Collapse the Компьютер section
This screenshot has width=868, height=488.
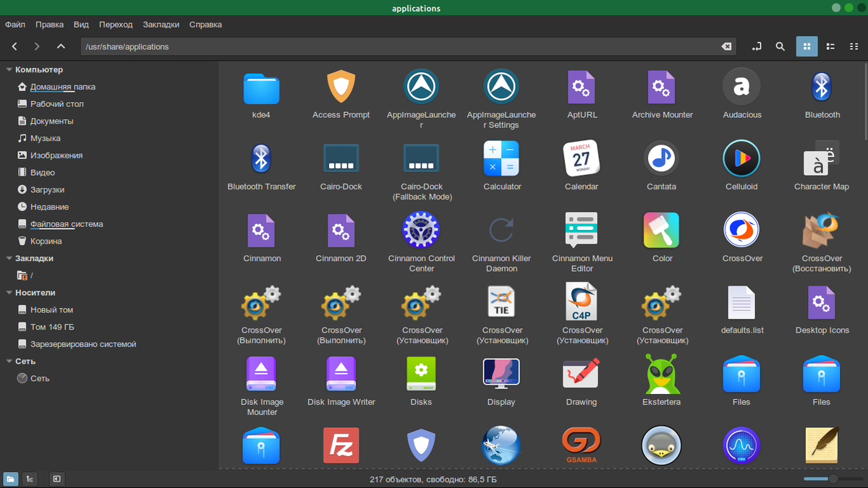[x=9, y=70]
